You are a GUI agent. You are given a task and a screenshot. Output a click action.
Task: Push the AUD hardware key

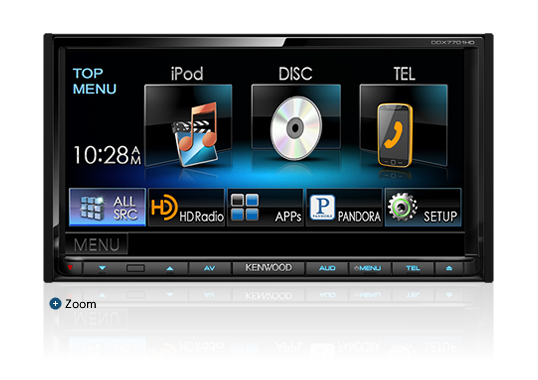tap(327, 268)
